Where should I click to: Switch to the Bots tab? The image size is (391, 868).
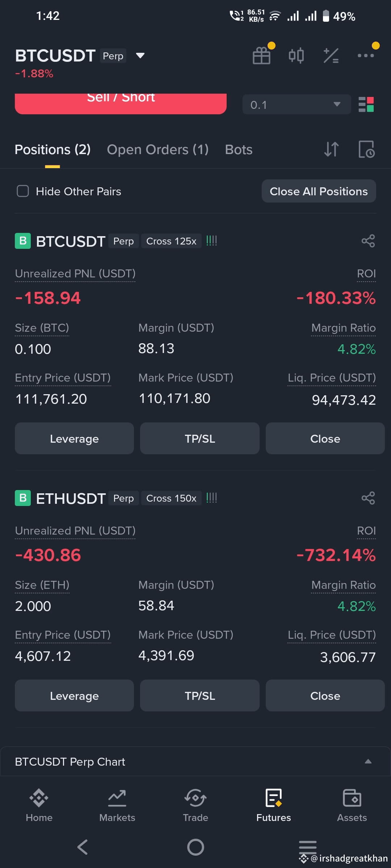[x=239, y=149]
